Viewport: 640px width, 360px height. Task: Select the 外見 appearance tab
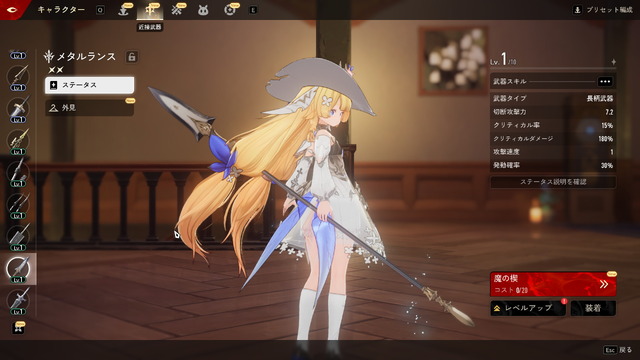(89, 108)
